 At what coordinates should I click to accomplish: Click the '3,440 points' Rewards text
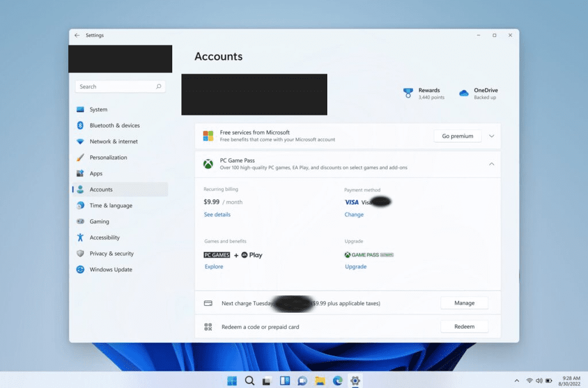(x=431, y=98)
